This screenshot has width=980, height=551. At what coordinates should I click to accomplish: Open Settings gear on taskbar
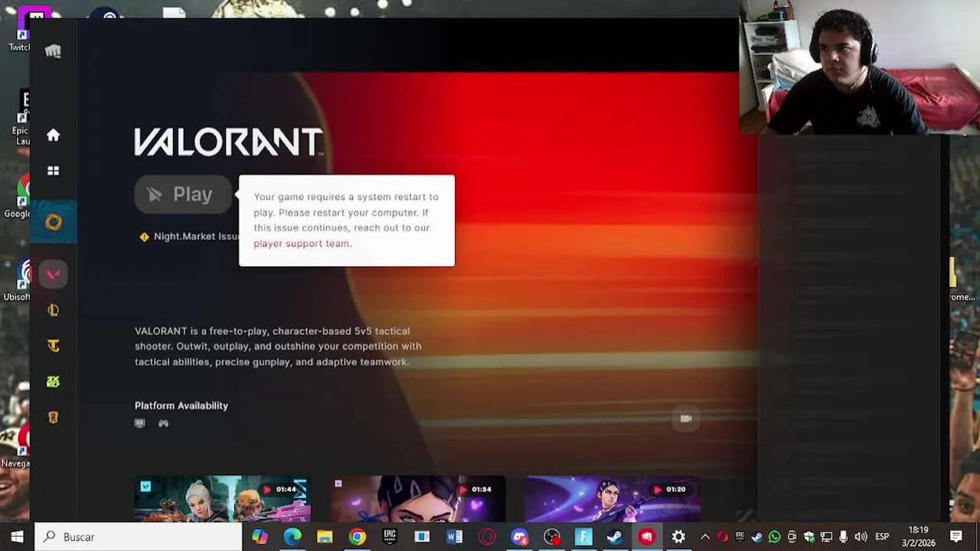click(678, 536)
